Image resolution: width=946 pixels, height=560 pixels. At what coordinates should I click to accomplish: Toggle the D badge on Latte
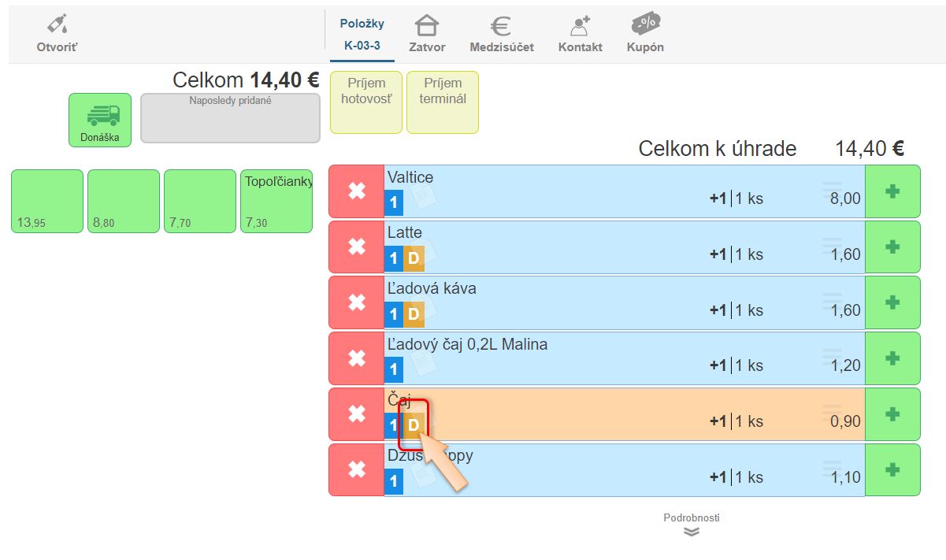(414, 258)
